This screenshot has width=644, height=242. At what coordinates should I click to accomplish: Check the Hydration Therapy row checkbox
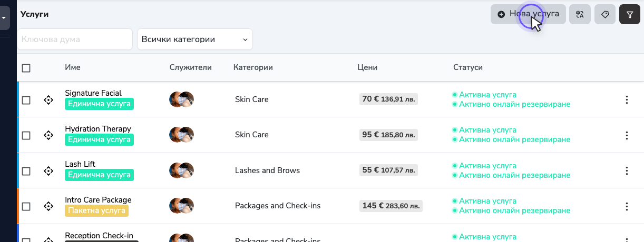pyautogui.click(x=26, y=135)
